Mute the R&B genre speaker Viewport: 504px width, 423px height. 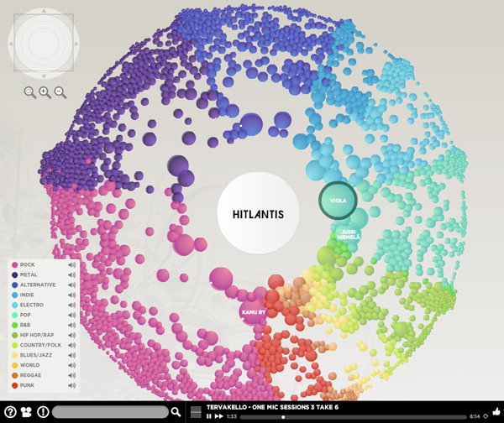(x=72, y=325)
